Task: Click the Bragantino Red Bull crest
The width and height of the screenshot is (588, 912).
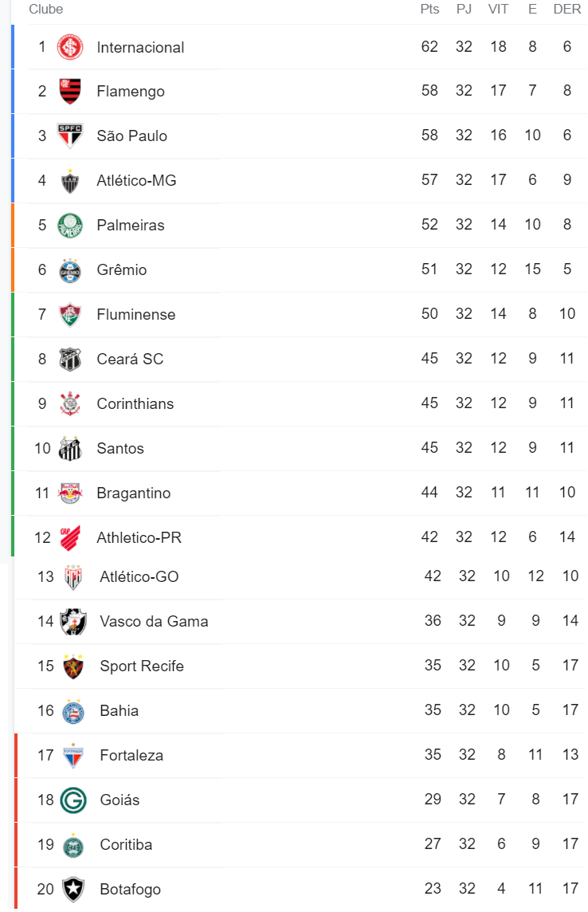Action: [x=70, y=493]
